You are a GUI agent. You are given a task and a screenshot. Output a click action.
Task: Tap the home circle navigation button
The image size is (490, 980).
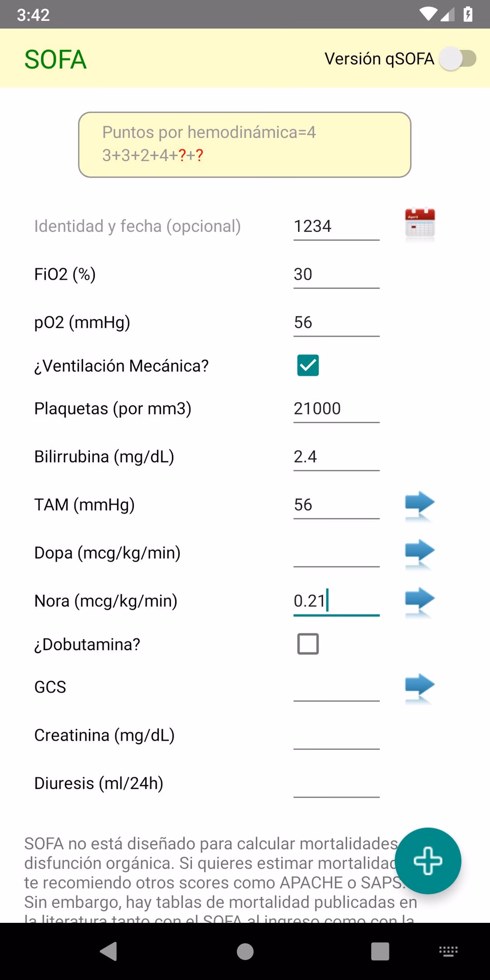(245, 950)
